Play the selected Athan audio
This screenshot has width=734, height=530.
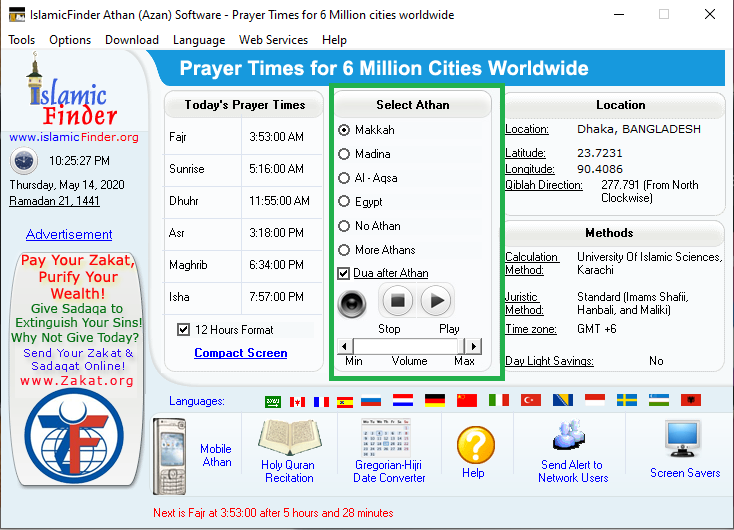pyautogui.click(x=436, y=301)
